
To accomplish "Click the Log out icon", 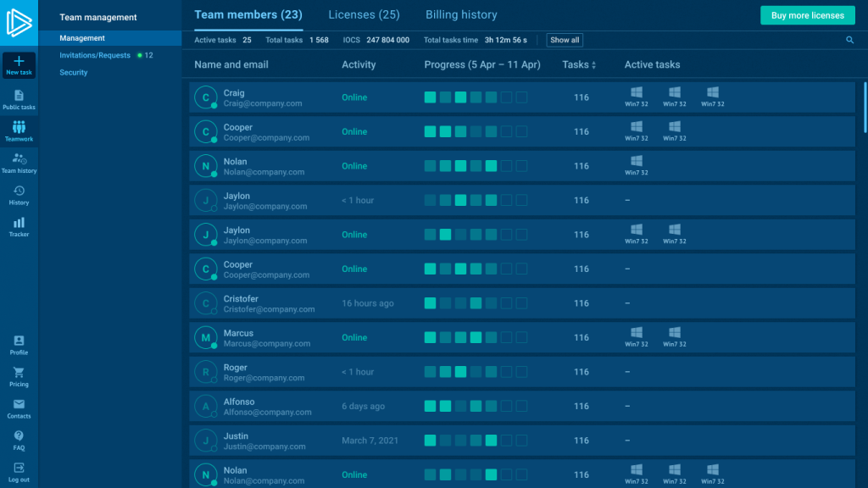I will [19, 469].
